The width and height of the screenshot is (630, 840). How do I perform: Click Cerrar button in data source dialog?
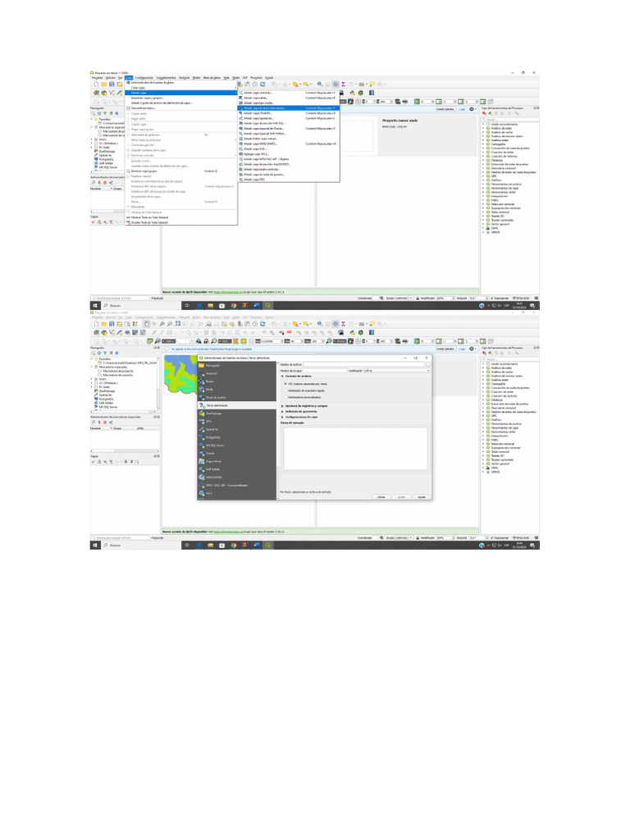pyautogui.click(x=381, y=497)
